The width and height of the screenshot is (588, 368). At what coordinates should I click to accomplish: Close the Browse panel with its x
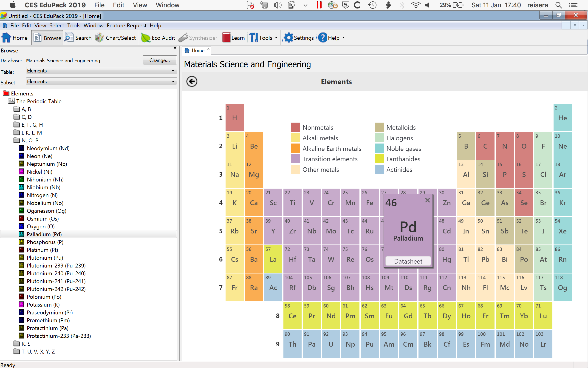click(x=175, y=48)
